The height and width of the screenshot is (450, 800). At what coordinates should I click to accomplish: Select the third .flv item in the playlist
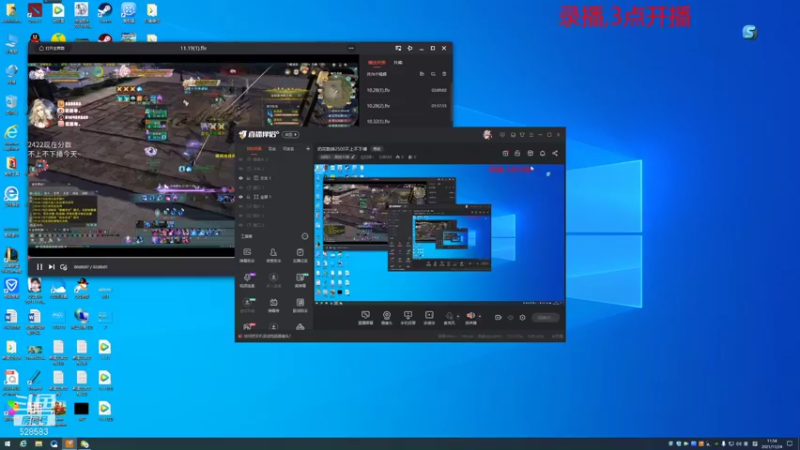(x=406, y=121)
